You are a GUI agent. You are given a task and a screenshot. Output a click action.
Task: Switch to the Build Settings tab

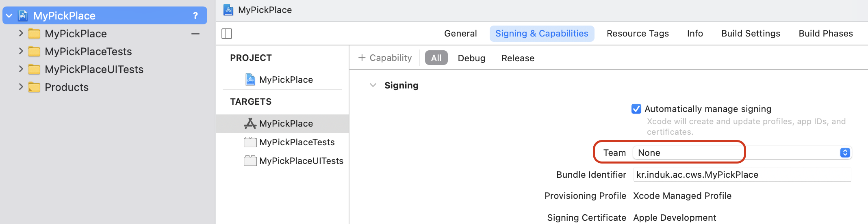(x=751, y=34)
